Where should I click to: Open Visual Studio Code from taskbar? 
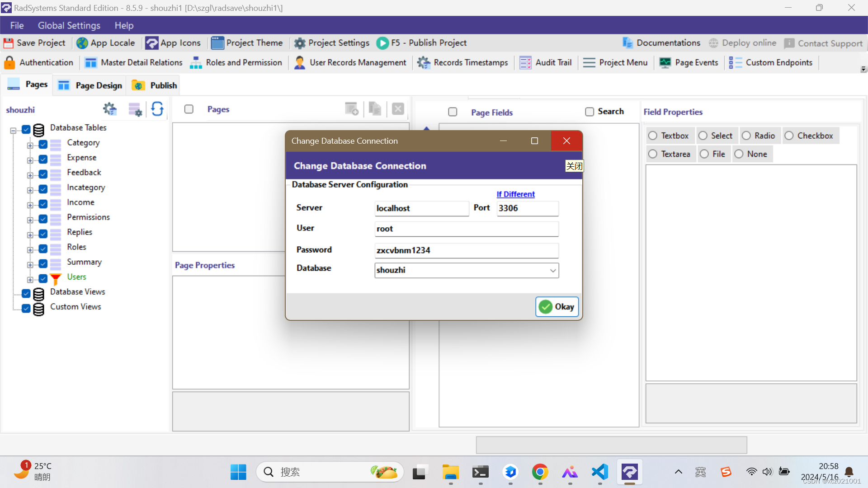pyautogui.click(x=600, y=472)
